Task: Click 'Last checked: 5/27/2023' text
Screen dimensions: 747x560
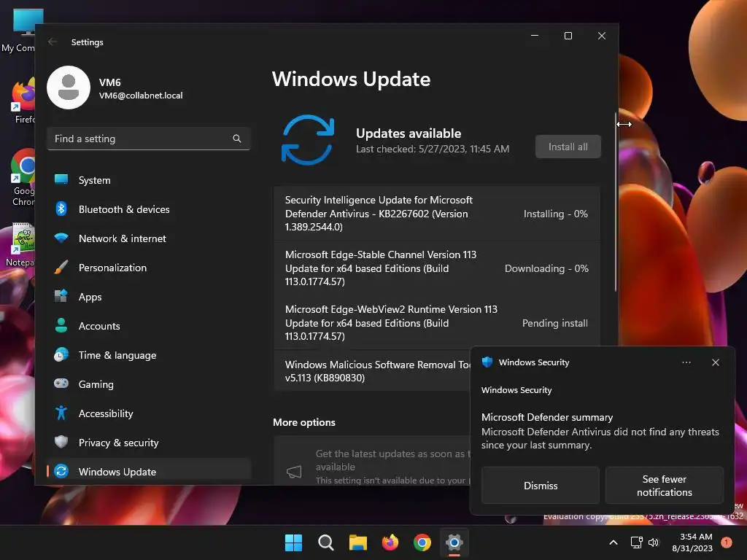Action: click(432, 149)
